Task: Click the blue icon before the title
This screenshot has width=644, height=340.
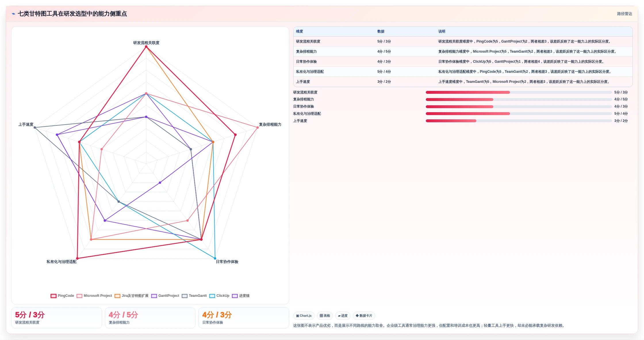Action: point(14,14)
